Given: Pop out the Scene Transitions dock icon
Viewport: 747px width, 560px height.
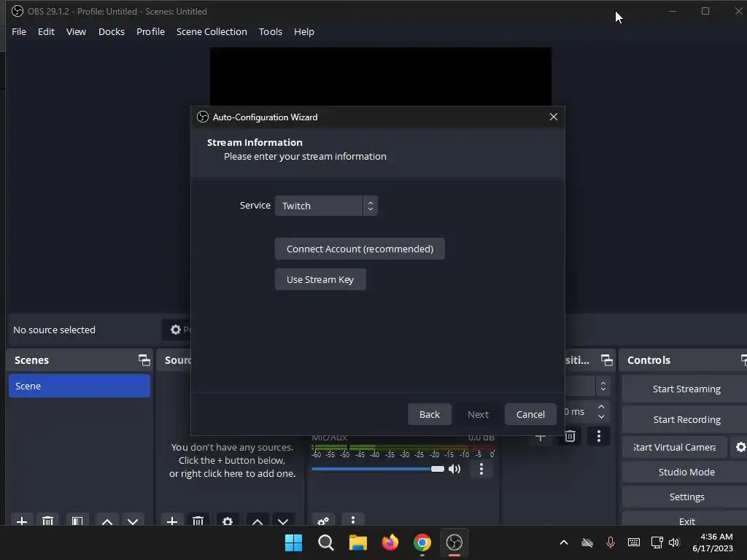Looking at the screenshot, I should point(606,360).
